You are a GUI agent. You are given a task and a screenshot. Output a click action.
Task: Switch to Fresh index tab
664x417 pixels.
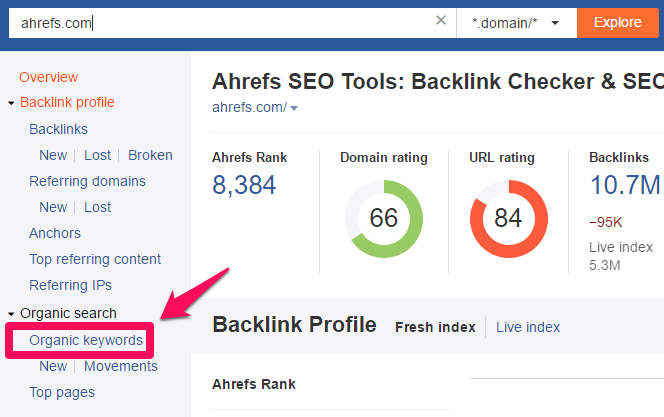(x=435, y=327)
